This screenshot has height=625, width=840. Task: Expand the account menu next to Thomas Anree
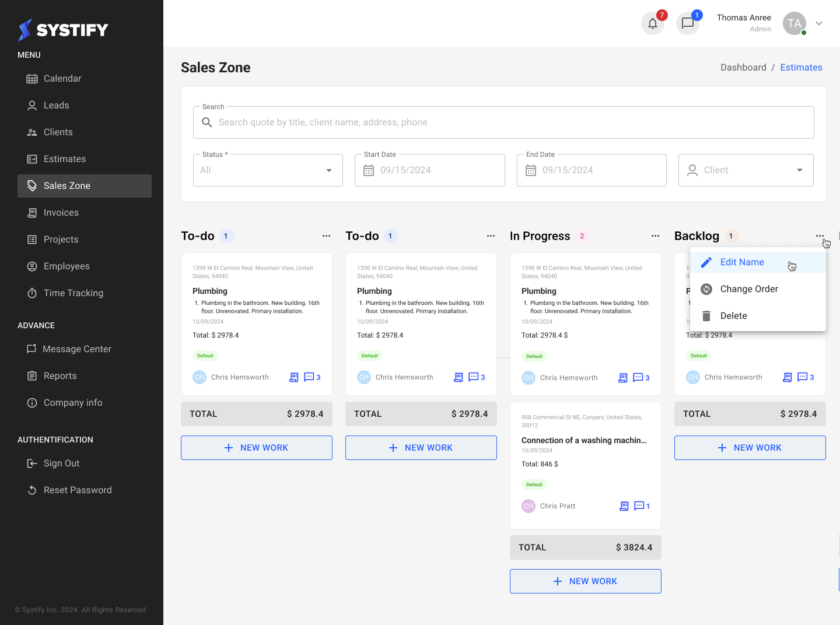819,23
